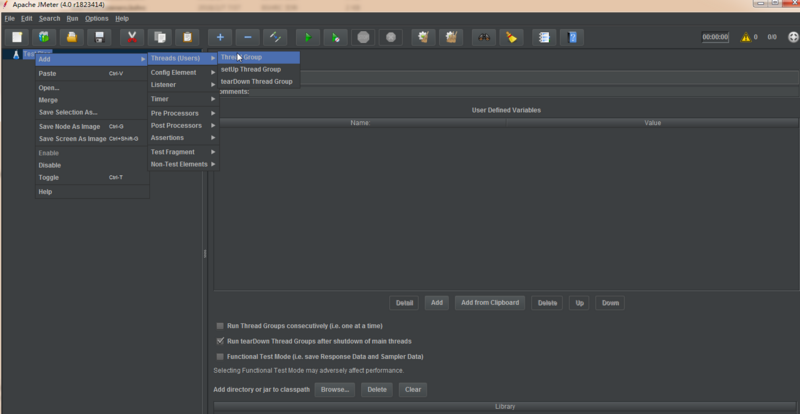Start the test with green play icon
Viewport: 800px width, 414px height.
(308, 37)
